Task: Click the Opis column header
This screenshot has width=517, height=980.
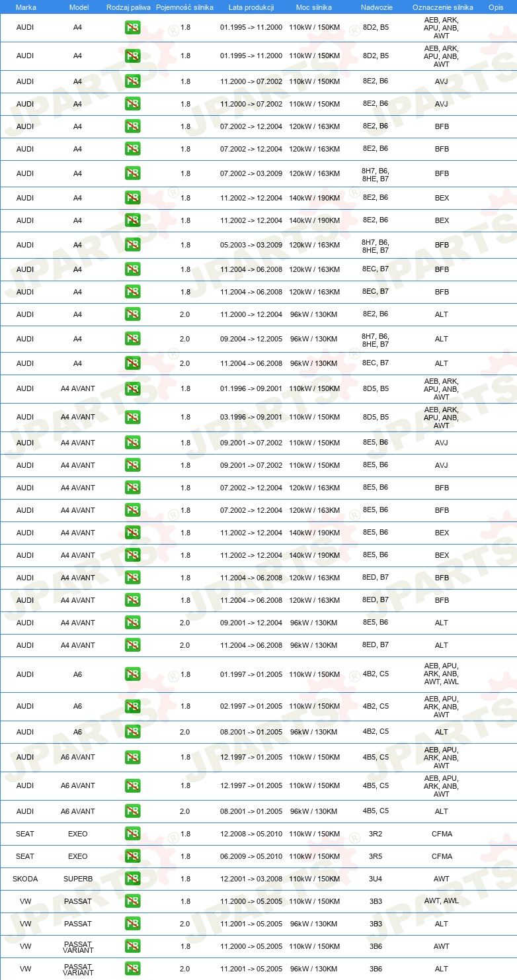Action: (x=496, y=7)
